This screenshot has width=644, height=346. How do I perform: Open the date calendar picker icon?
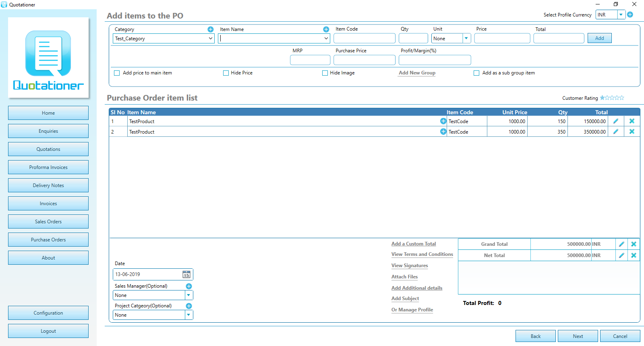pyautogui.click(x=186, y=274)
